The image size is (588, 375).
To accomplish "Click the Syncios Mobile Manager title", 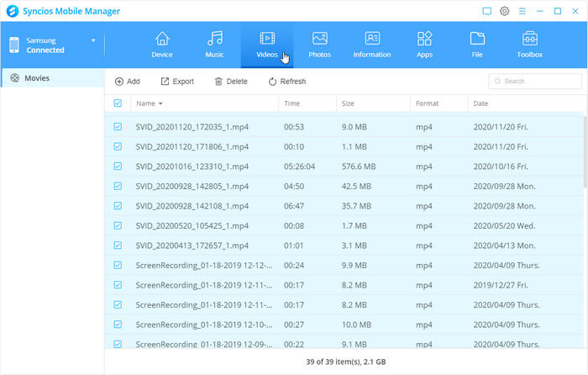I will (x=71, y=11).
